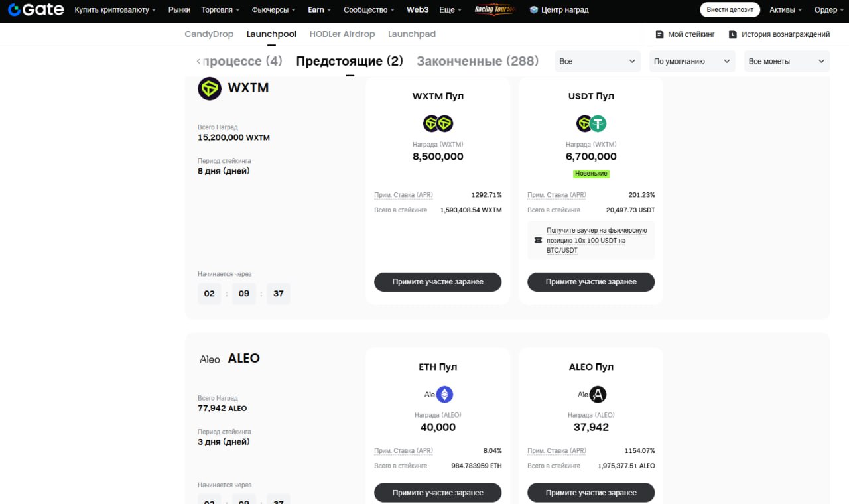Expand the Сообщество menu
Viewport: 849px width, 504px height.
[369, 10]
